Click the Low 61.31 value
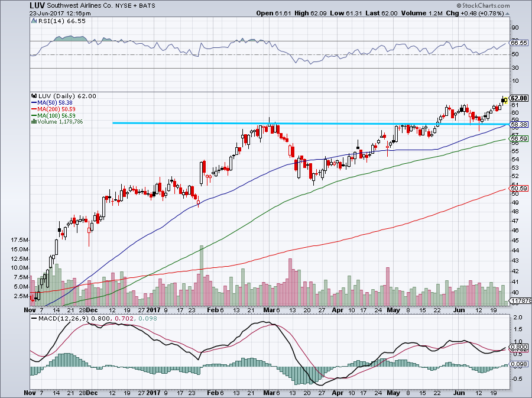Image resolution: width=532 pixels, height=398 pixels. (346, 13)
